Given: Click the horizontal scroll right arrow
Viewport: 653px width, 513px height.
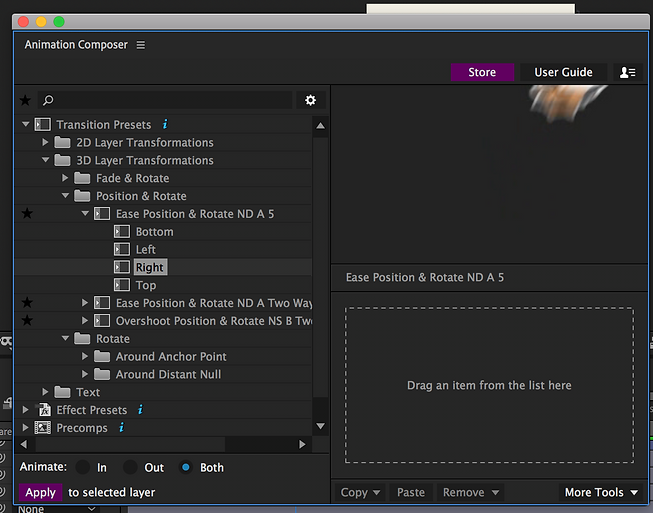Looking at the screenshot, I should coord(302,445).
